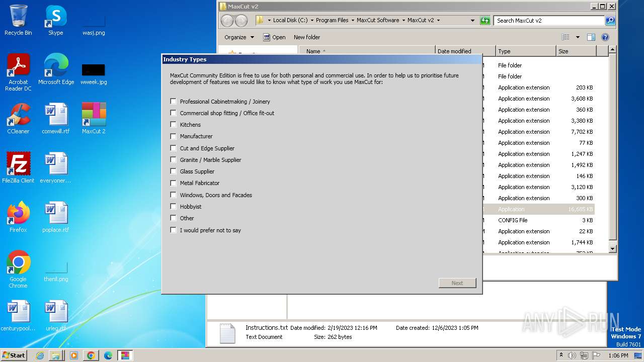
Task: Switch to MaxCut taskbar button
Action: (x=125, y=355)
